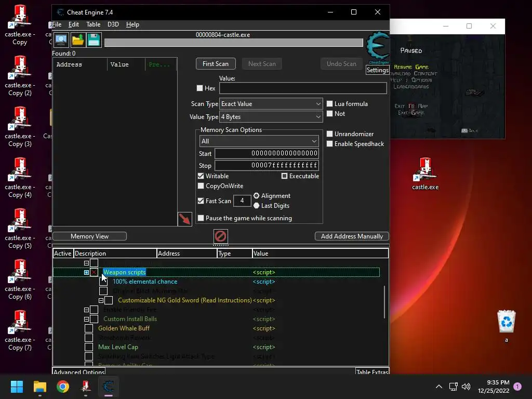The height and width of the screenshot is (399, 532).
Task: Click Add Address Manually
Action: [352, 236]
